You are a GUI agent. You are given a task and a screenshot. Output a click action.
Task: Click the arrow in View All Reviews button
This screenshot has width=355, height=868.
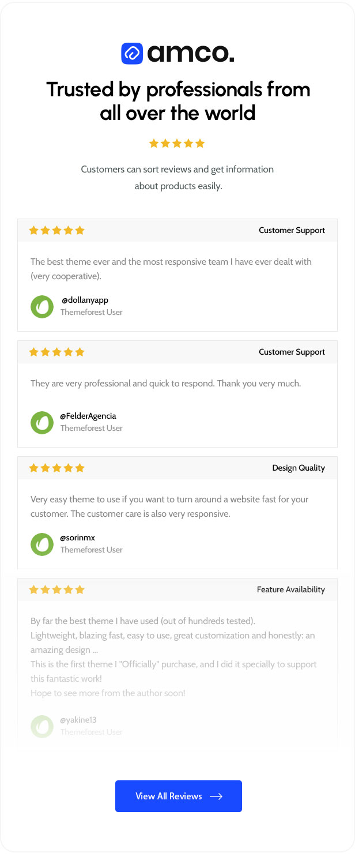(216, 796)
